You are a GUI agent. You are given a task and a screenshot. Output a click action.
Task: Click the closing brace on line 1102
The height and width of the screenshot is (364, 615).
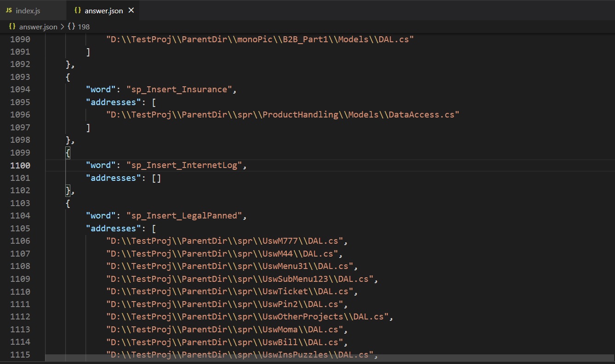click(x=68, y=190)
